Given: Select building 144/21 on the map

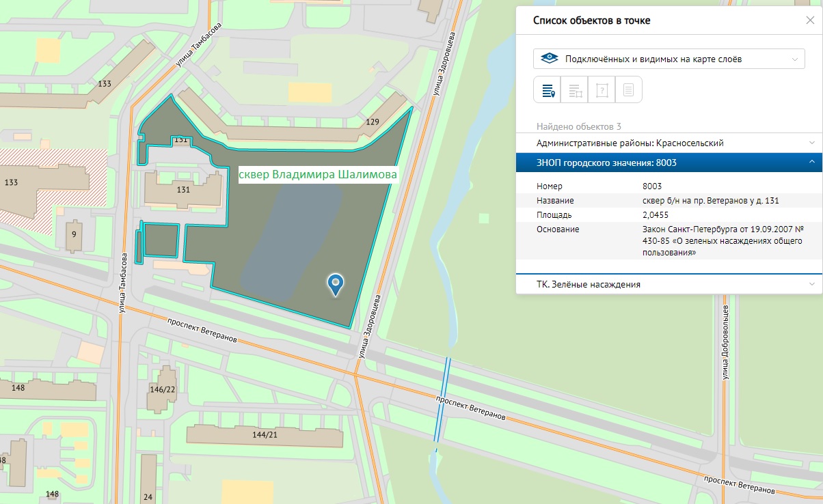Looking at the screenshot, I should point(265,435).
